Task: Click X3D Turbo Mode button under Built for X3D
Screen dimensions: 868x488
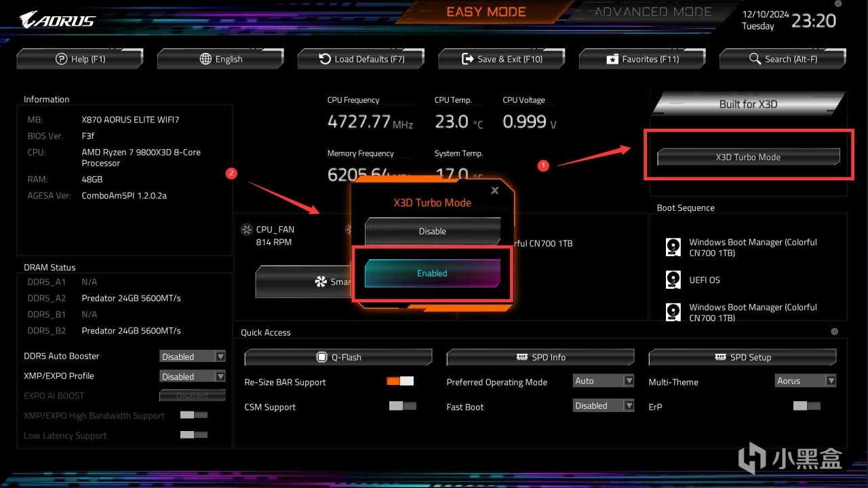Action: [749, 157]
